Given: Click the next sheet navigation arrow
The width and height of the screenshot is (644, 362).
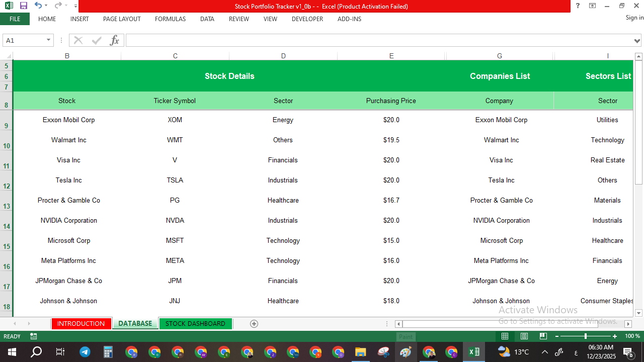Looking at the screenshot, I should pyautogui.click(x=29, y=324).
